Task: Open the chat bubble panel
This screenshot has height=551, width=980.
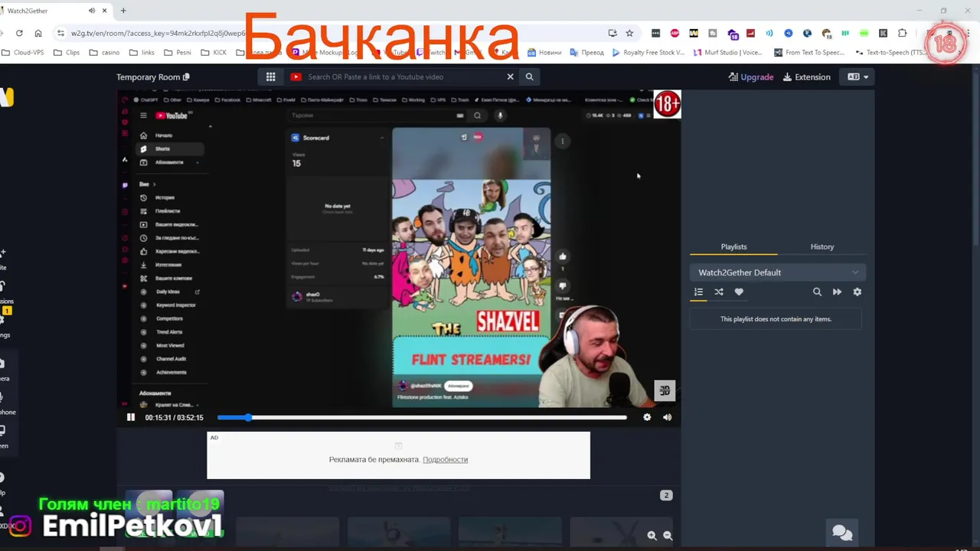Action: coord(842,533)
